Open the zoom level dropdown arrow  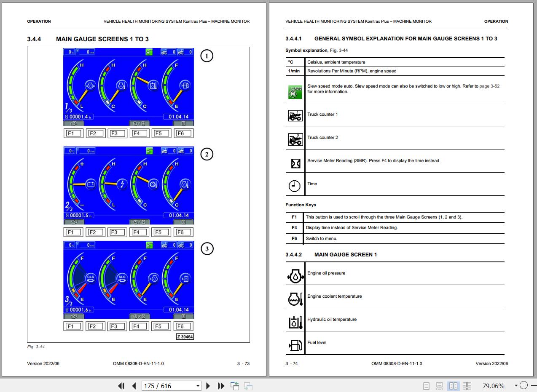pos(516,385)
